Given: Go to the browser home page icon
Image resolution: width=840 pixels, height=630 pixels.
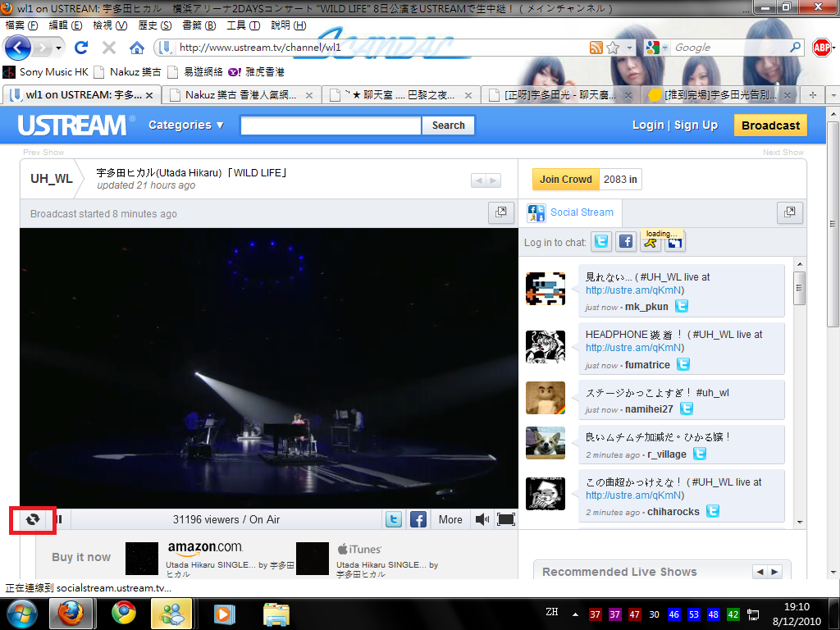Looking at the screenshot, I should [137, 48].
